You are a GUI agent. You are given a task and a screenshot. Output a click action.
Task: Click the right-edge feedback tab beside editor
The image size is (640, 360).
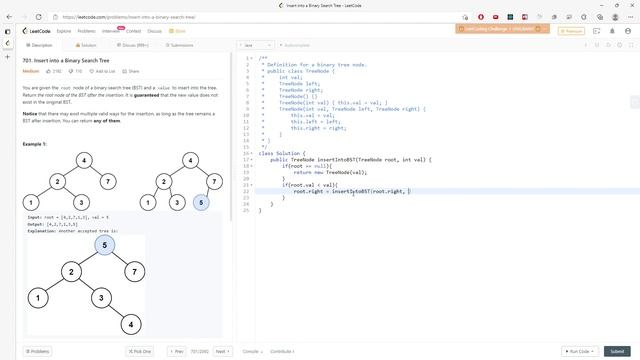click(635, 102)
